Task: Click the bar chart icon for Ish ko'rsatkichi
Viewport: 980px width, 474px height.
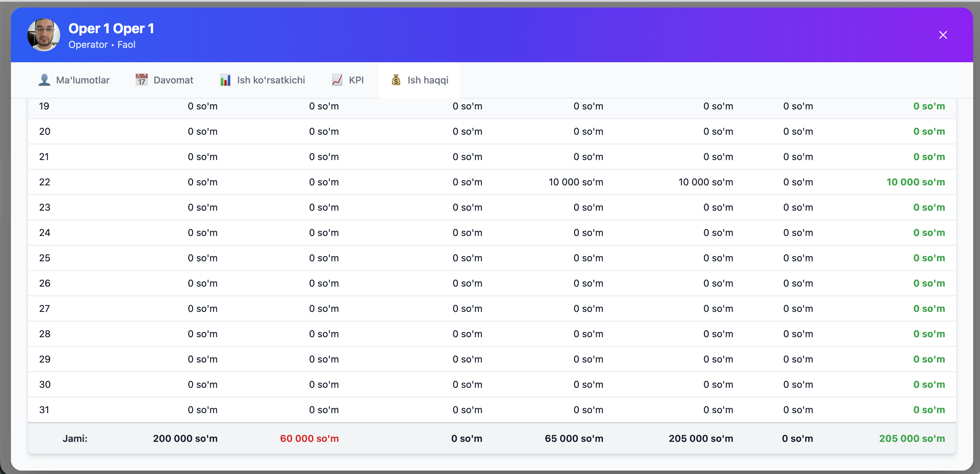Action: coord(225,80)
